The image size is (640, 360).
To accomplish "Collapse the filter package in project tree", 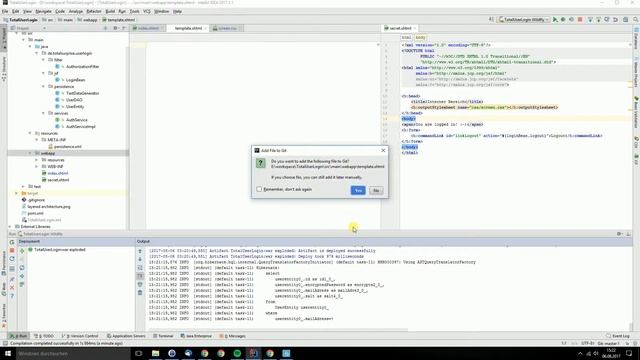I will pos(43,60).
